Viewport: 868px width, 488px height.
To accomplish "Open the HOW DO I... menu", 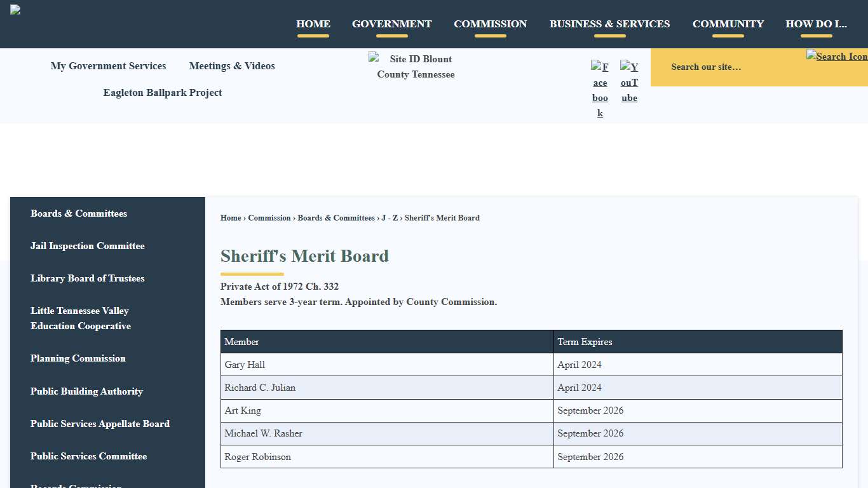I will coord(816,24).
